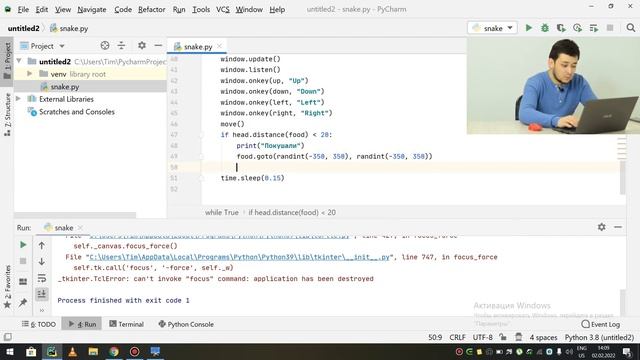
Task: Stop the running process in the top toolbar
Action: (x=610, y=28)
